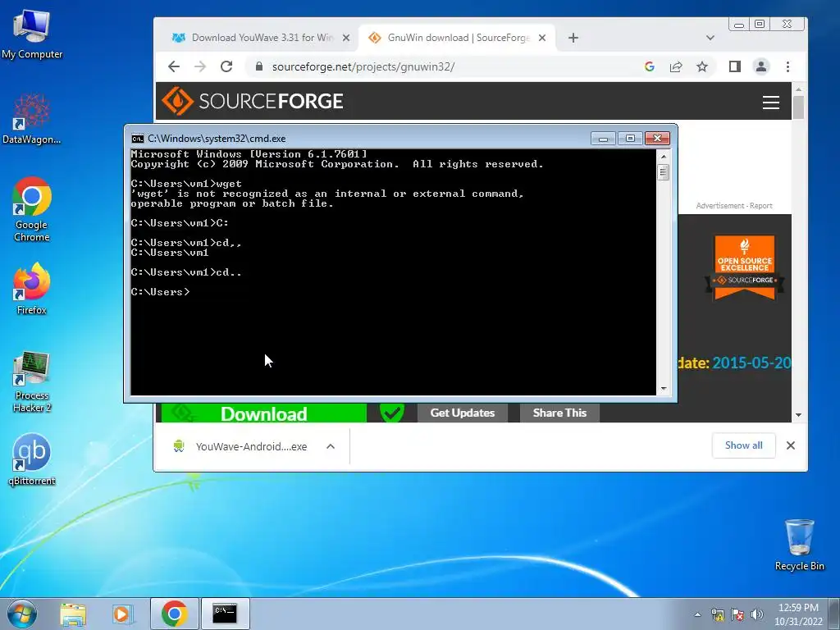Click the green Download button
Image resolution: width=840 pixels, height=630 pixels.
pos(263,413)
